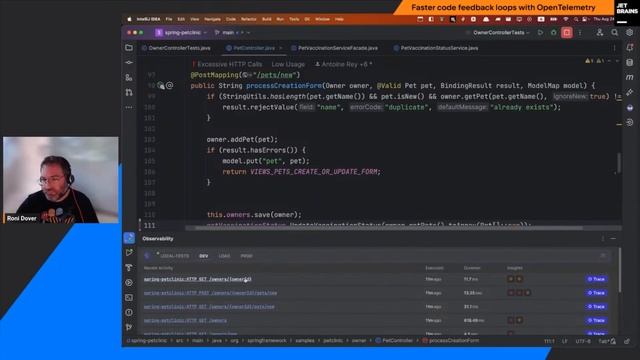Open the Observability plugin icon in left stripe
This screenshot has height=360, width=640.
tap(129, 238)
